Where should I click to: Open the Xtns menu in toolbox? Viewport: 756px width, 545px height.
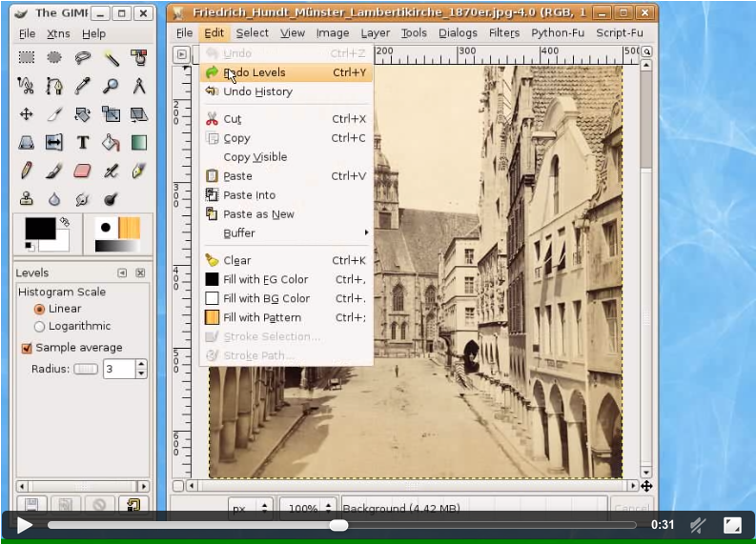(x=58, y=33)
